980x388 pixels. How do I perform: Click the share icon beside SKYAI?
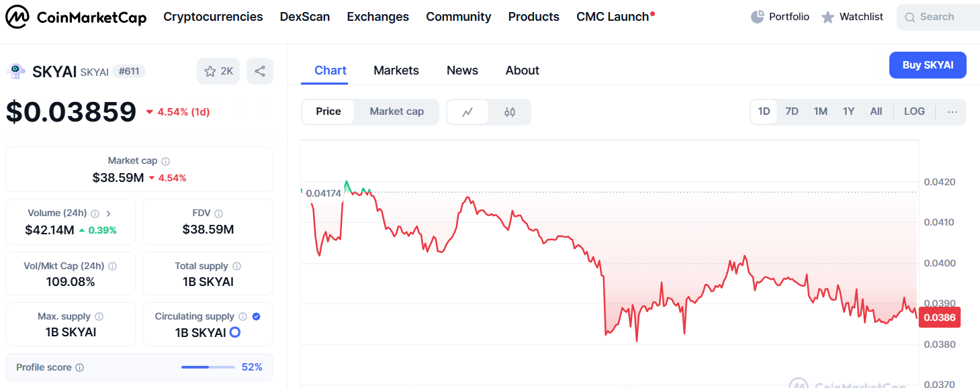(x=260, y=71)
